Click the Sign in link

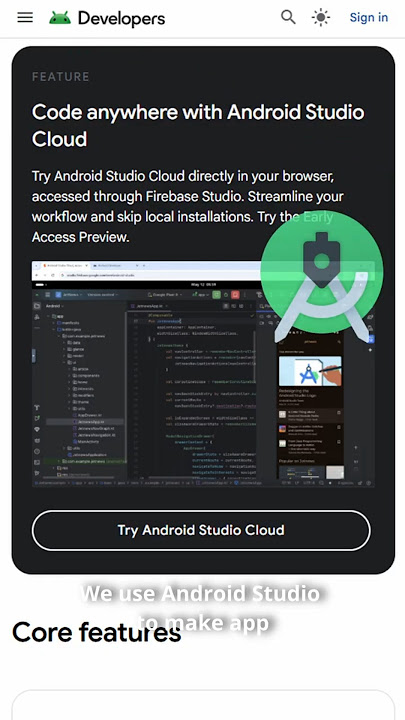coord(369,17)
